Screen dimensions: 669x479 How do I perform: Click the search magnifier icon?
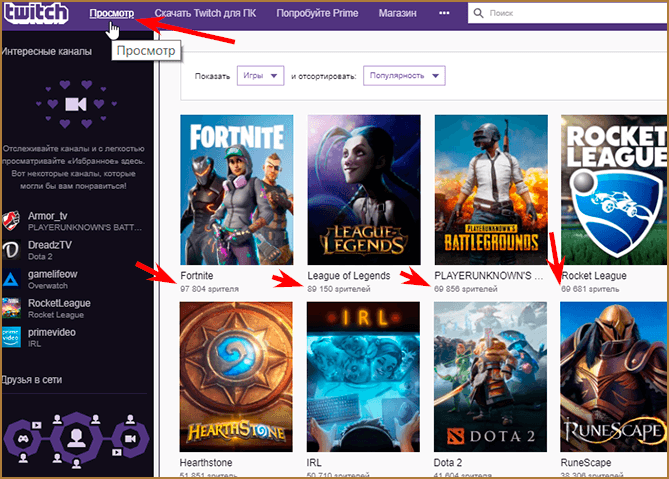[x=479, y=13]
